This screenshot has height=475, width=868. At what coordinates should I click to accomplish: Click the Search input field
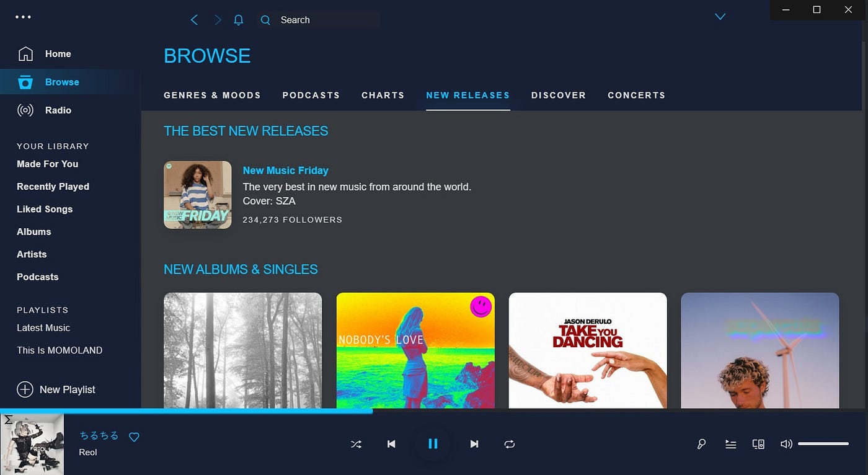click(x=319, y=20)
